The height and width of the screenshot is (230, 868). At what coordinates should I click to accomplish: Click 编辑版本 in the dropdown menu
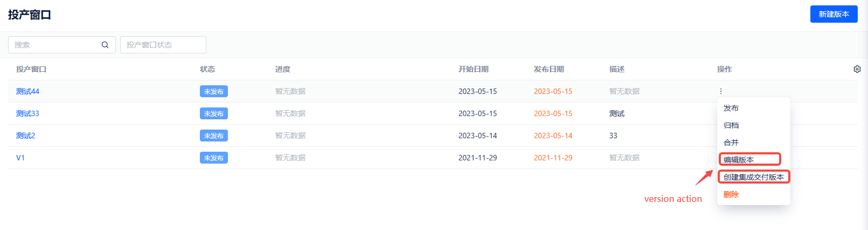739,160
